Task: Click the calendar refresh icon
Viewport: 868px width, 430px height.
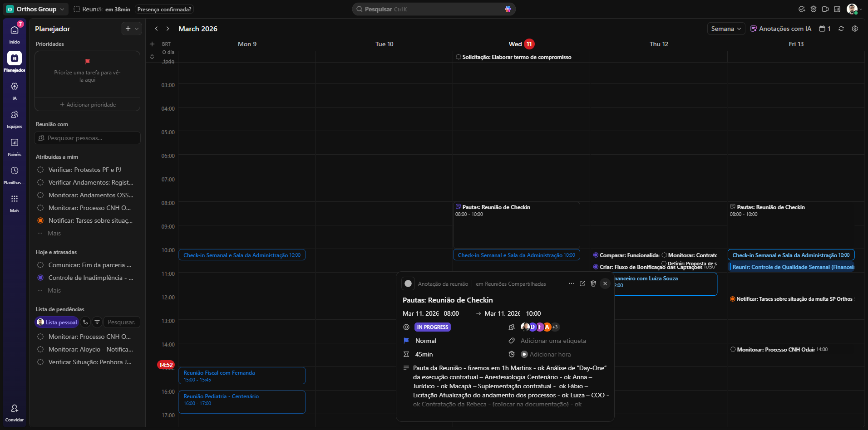Action: tap(841, 29)
